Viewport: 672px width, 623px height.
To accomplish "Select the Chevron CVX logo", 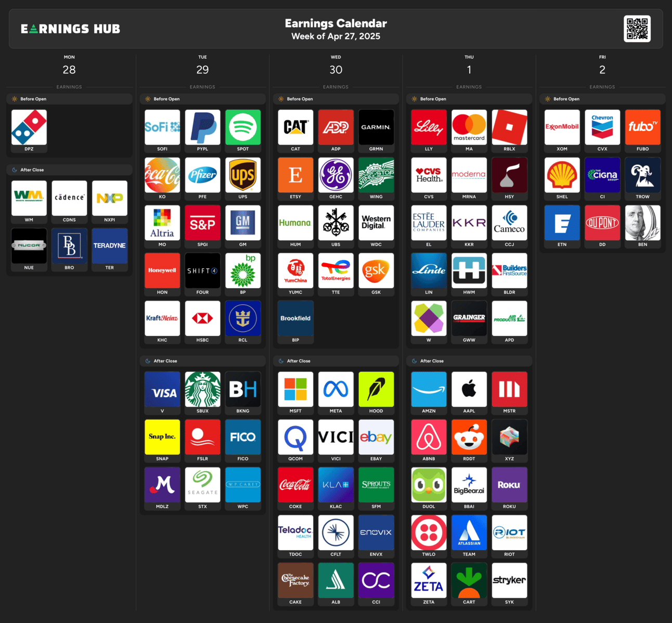I will coord(602,127).
